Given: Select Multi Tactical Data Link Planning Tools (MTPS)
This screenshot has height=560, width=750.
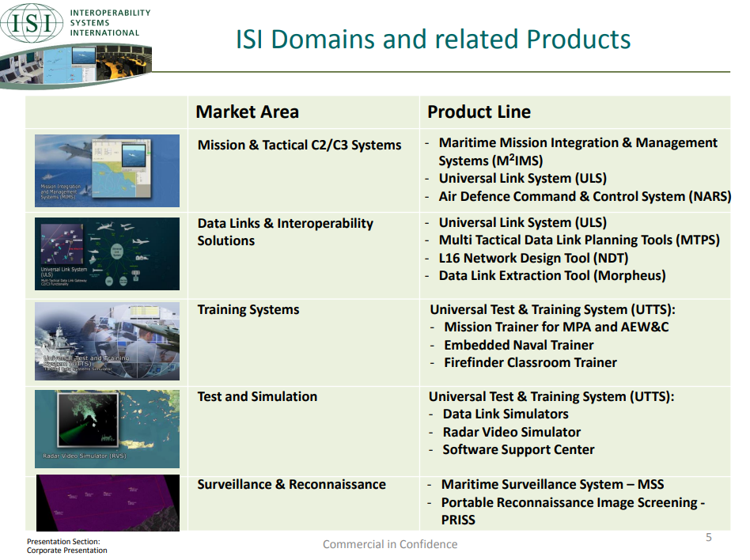Looking at the screenshot, I should click(579, 240).
